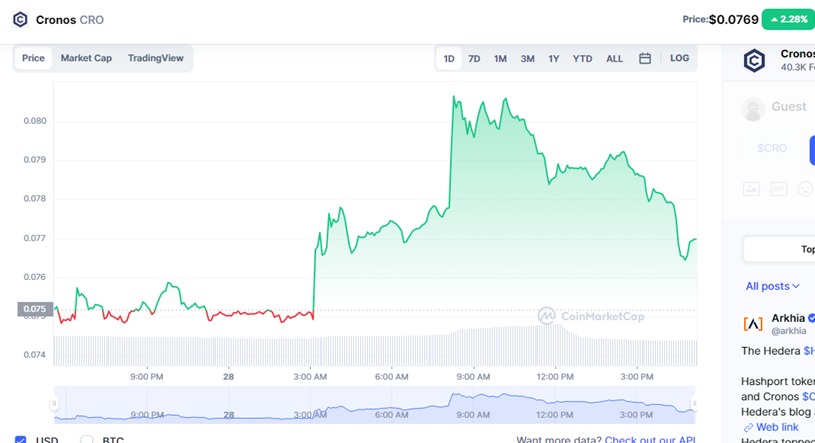This screenshot has height=443, width=815.
Task: Click the image attachment icon
Action: pos(751,188)
